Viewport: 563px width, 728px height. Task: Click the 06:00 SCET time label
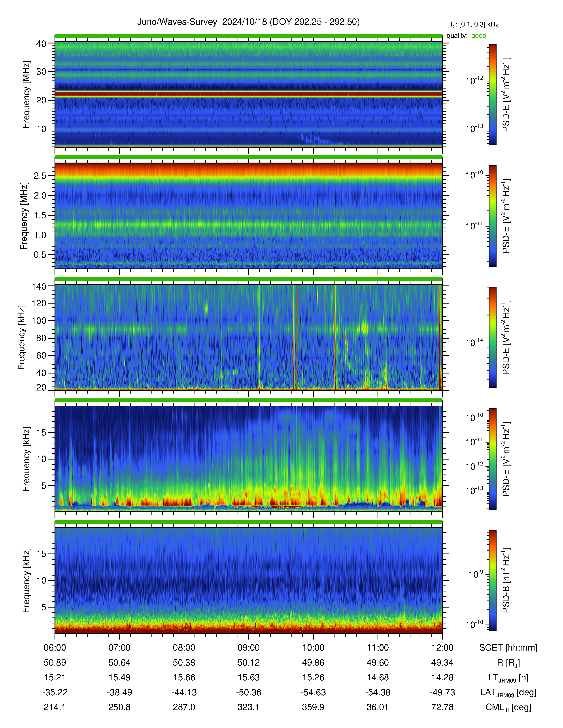pyautogui.click(x=55, y=648)
